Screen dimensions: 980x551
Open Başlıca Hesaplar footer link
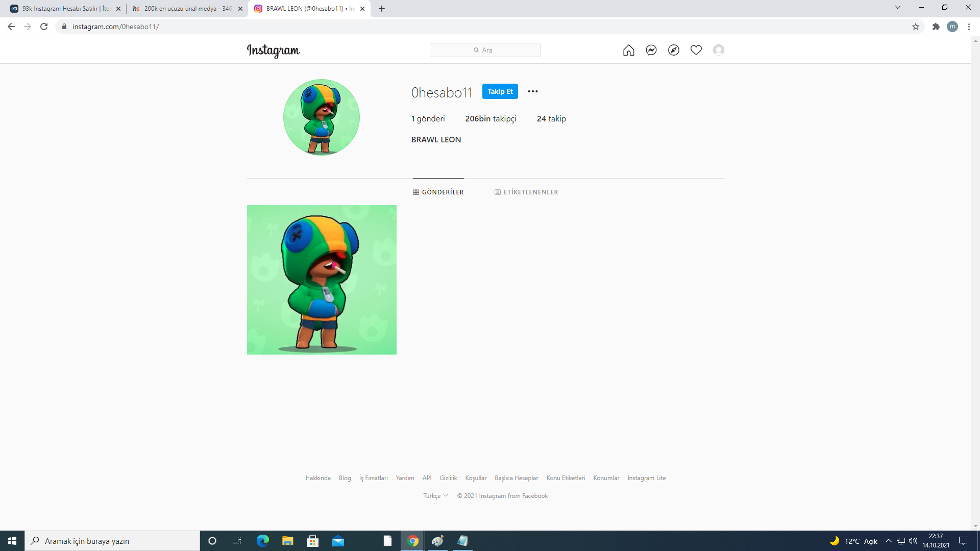click(517, 478)
